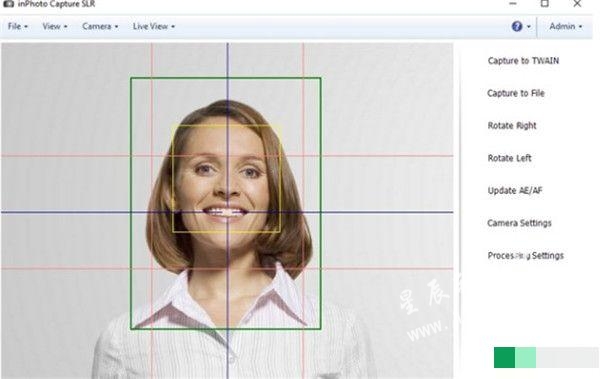Select Rotate Right
This screenshot has height=379, width=600.
coord(512,126)
